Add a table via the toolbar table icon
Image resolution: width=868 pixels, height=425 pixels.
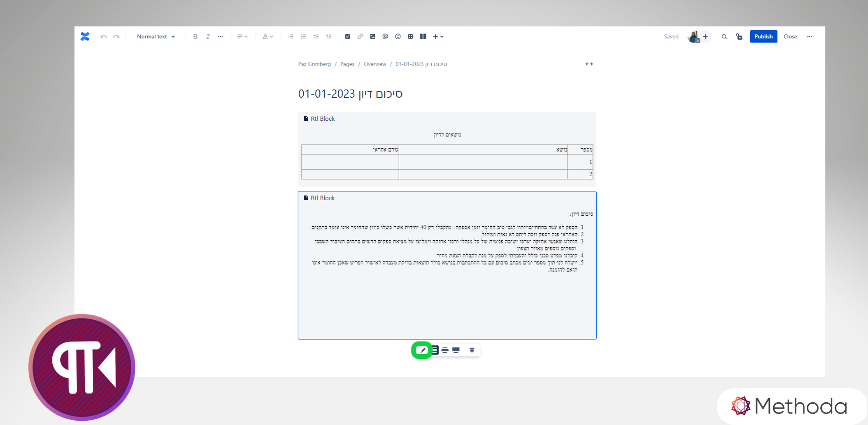410,36
